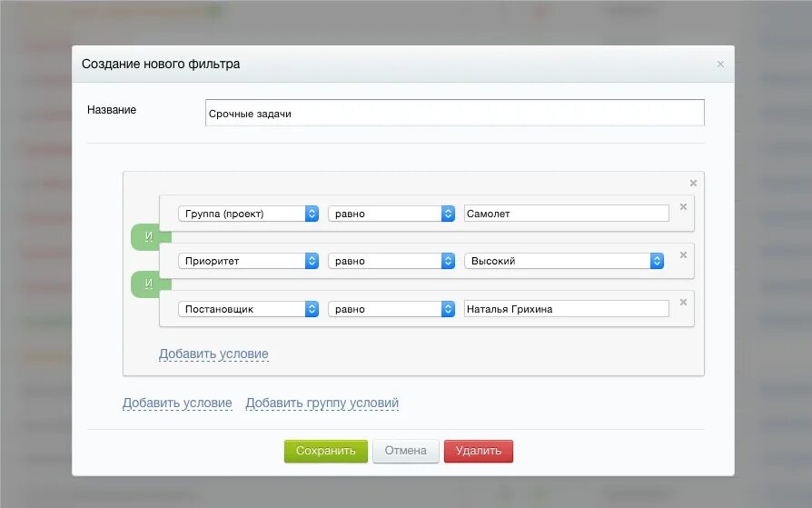Click Добавить условие below the group
812x508 pixels.
point(177,403)
